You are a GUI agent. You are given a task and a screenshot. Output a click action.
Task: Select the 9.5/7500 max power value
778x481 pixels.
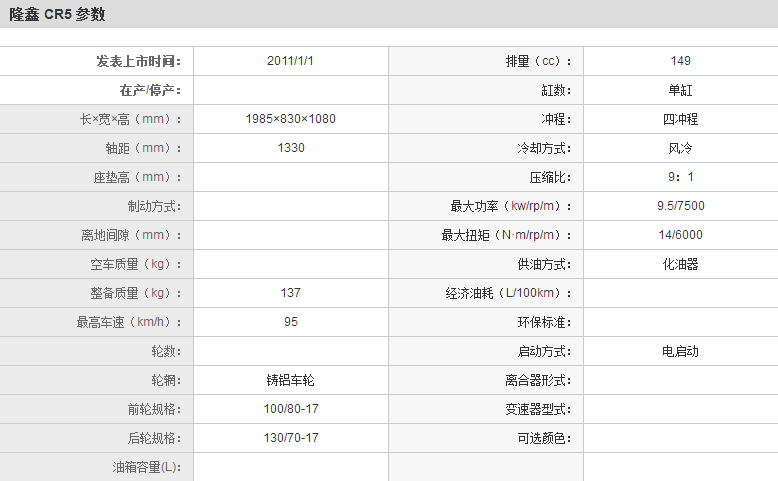[680, 206]
